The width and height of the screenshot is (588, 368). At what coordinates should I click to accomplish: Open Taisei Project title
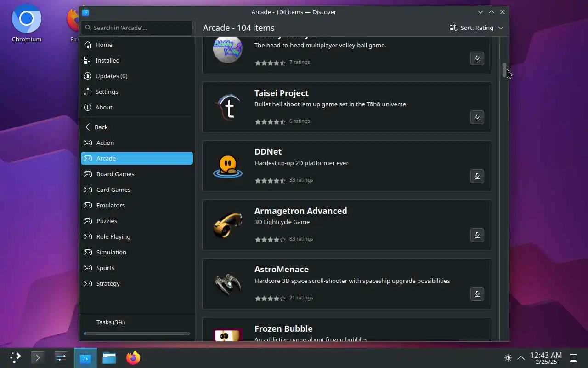[282, 93]
